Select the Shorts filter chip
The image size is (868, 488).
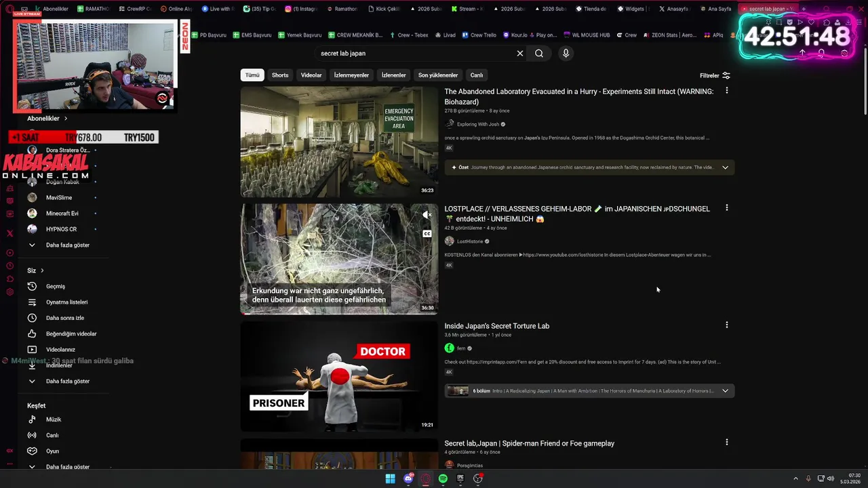coord(280,75)
